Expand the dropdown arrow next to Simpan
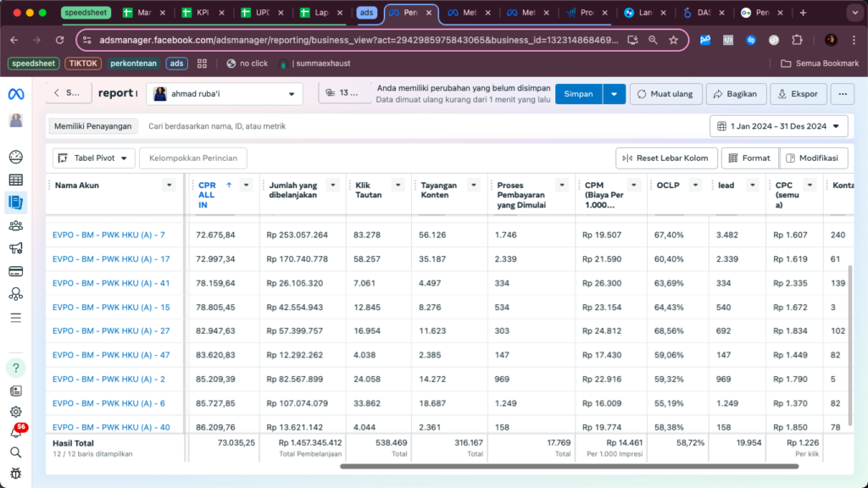Image resolution: width=868 pixels, height=488 pixels. point(615,94)
